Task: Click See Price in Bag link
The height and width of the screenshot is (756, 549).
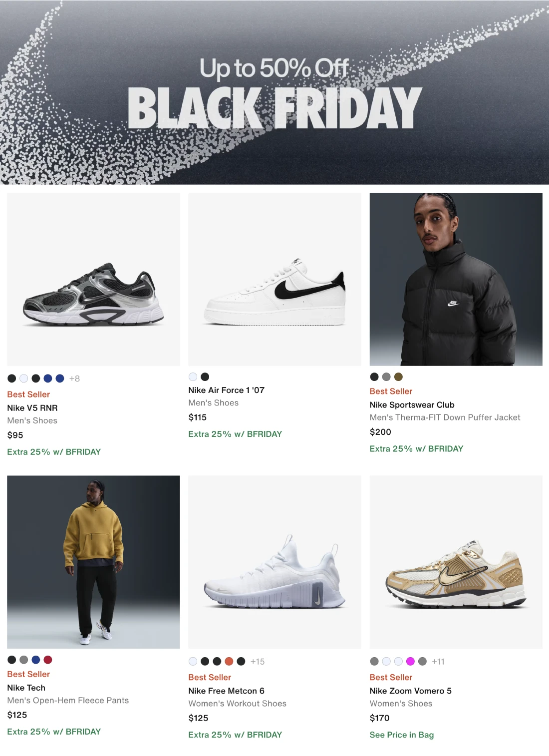Action: point(402,735)
